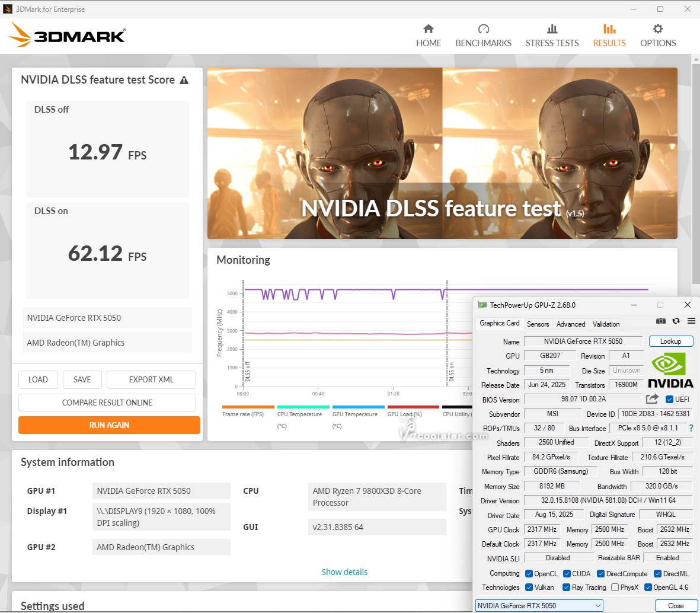Click the GPU-Z Name field

click(x=583, y=341)
